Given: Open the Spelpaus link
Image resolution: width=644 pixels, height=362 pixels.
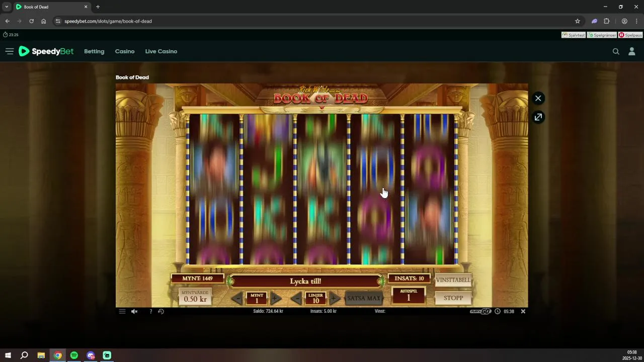Looking at the screenshot, I should click(x=630, y=35).
